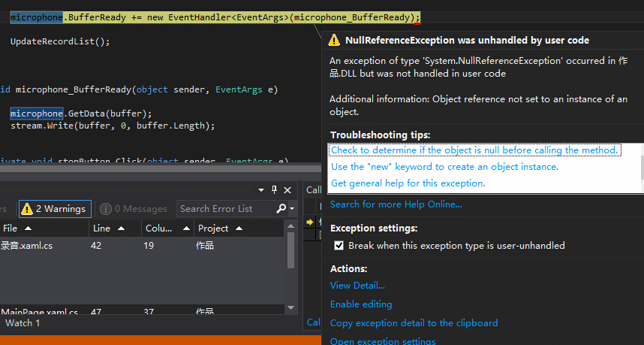
Task: Close the Error List panel
Action: pos(287,190)
